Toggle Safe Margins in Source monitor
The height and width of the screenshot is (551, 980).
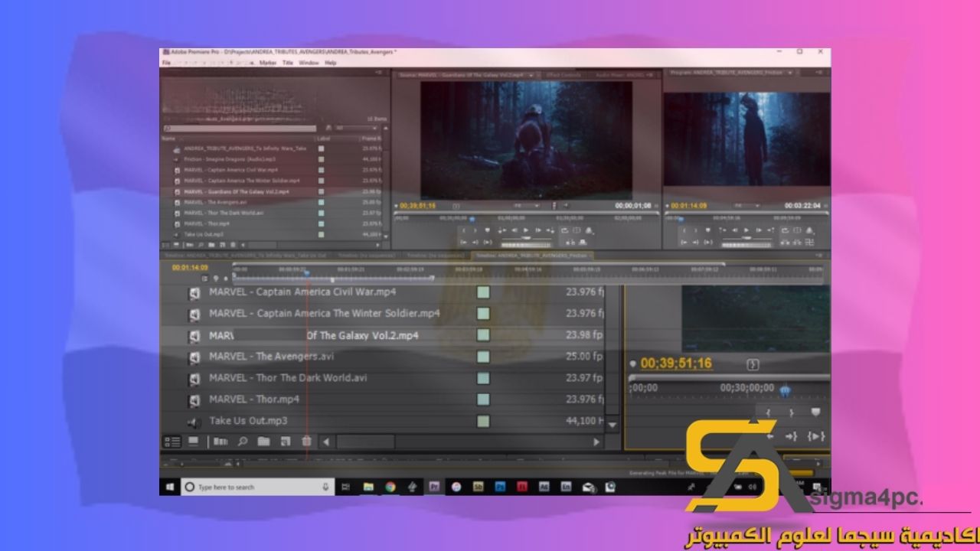(576, 230)
